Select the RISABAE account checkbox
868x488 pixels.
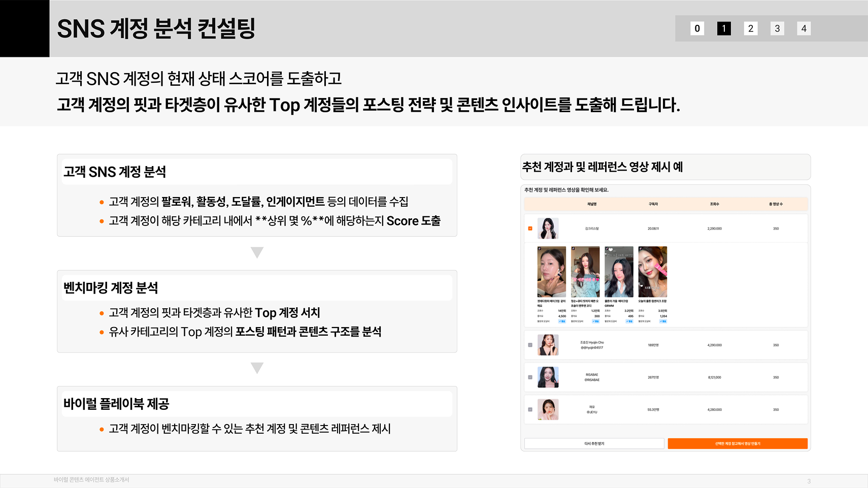coord(530,377)
